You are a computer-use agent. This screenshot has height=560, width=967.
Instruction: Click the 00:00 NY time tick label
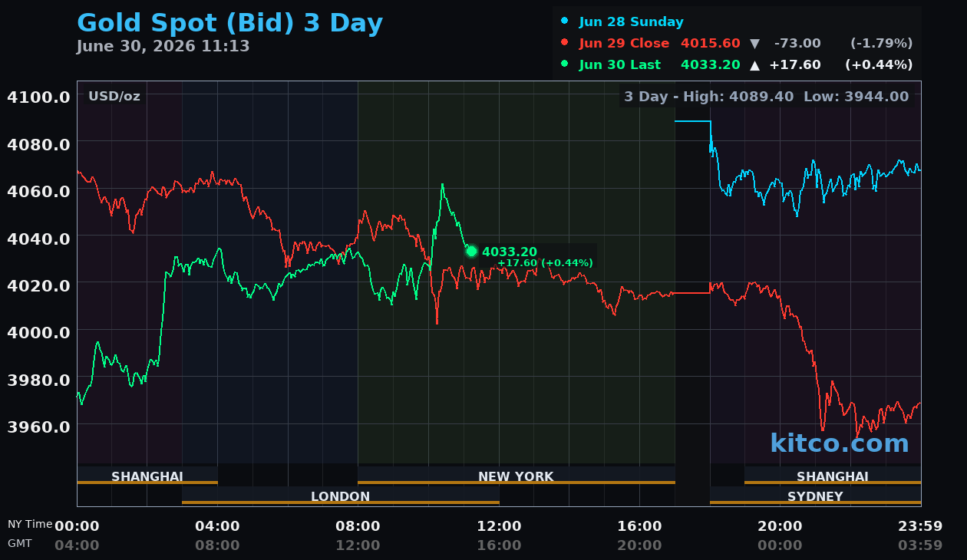click(x=77, y=526)
